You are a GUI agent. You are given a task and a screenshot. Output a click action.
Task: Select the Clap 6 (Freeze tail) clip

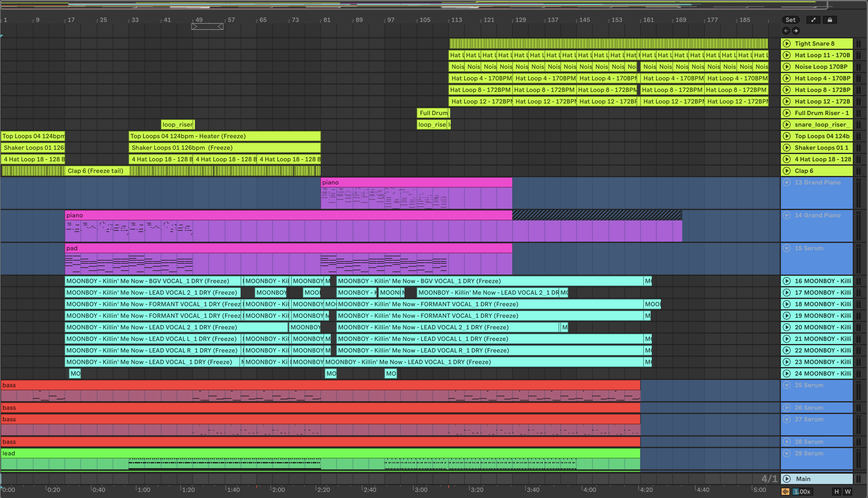click(x=97, y=171)
